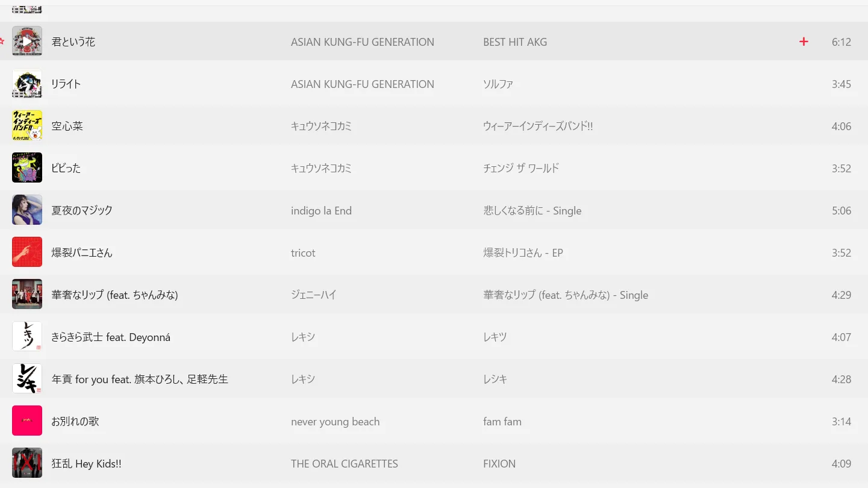
Task: Click album art for リライト
Action: click(27, 84)
